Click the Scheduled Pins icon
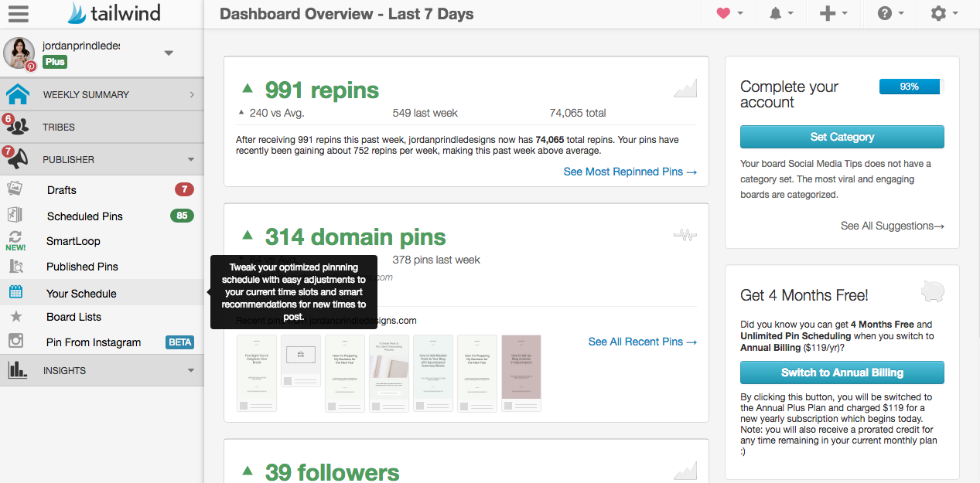The width and height of the screenshot is (980, 483). click(x=15, y=216)
